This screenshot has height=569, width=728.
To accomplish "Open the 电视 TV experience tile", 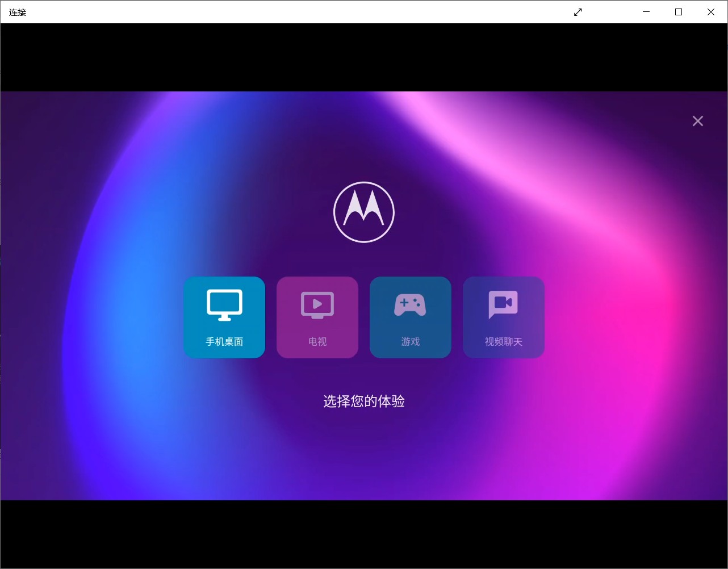I will 317,317.
